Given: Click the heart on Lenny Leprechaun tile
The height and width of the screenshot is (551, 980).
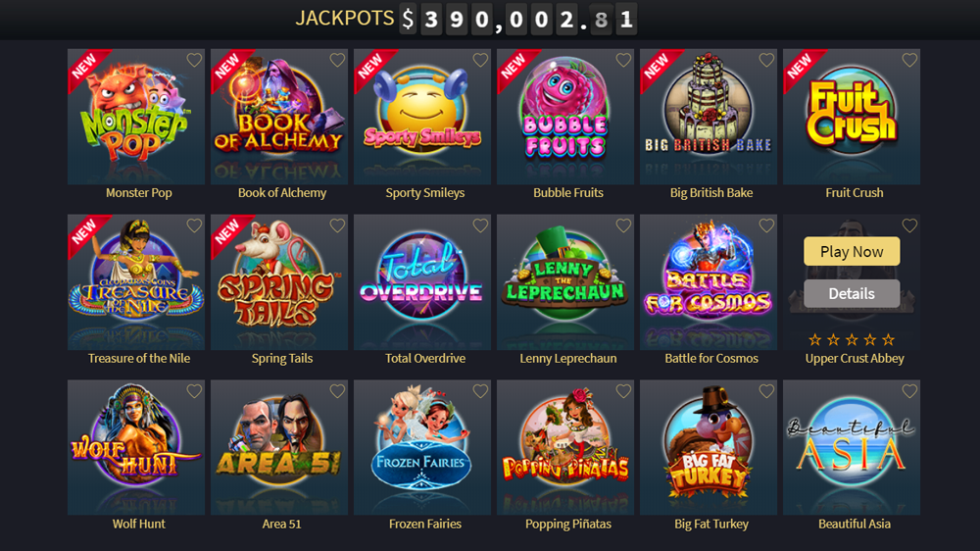Looking at the screenshot, I should pos(623,225).
